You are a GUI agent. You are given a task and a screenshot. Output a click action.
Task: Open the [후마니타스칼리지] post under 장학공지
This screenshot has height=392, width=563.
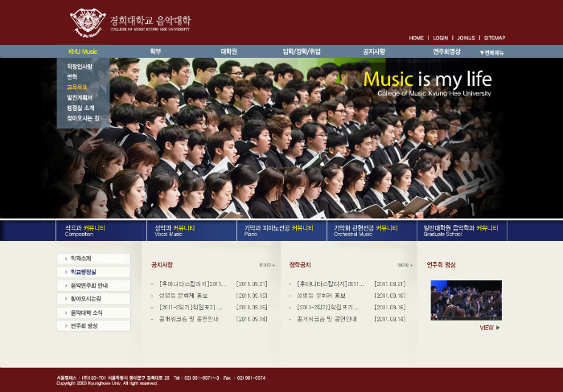pyautogui.click(x=331, y=284)
